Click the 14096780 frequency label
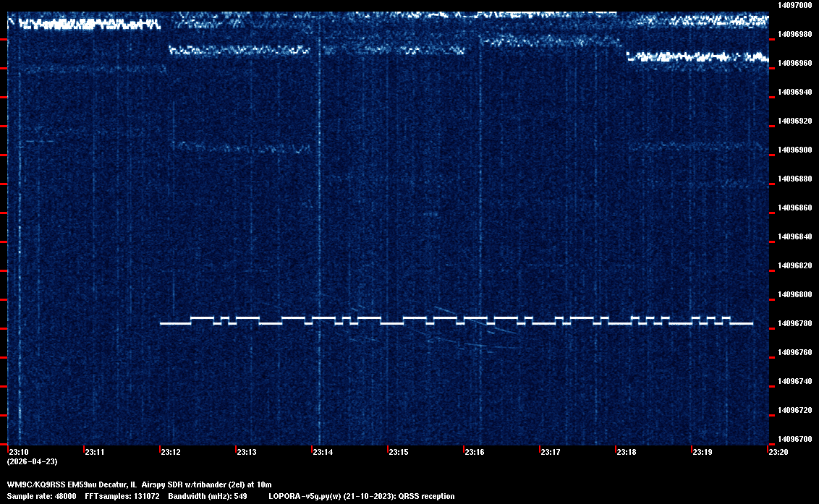This screenshot has height=504, width=819. coord(795,324)
